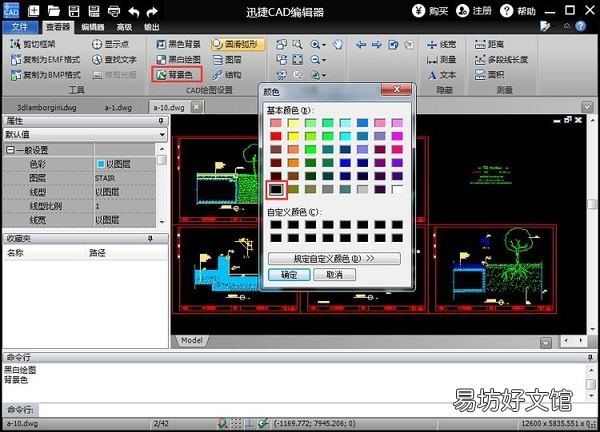Viewport: 600px width, 432px height.
Task: Click the Print icon in quick toolbar
Action: tap(114, 11)
